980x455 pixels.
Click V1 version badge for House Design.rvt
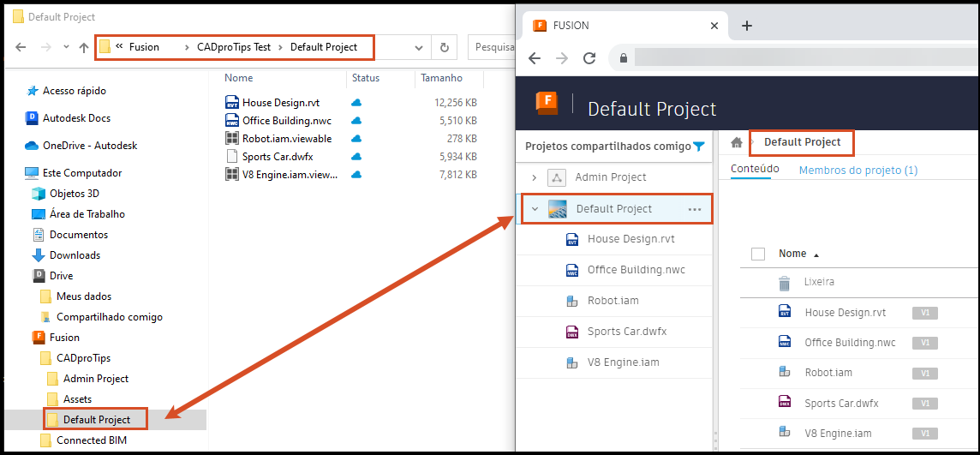pyautogui.click(x=925, y=313)
